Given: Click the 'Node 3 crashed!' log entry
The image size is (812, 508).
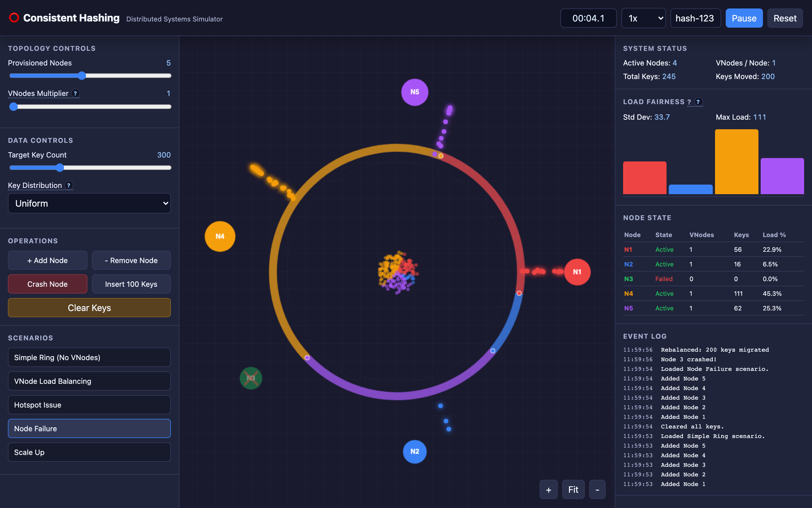Looking at the screenshot, I should 689,360.
